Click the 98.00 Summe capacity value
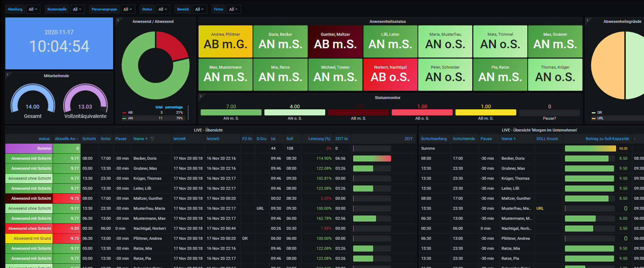Image resolution: width=644 pixels, height=268 pixels. tap(623, 148)
